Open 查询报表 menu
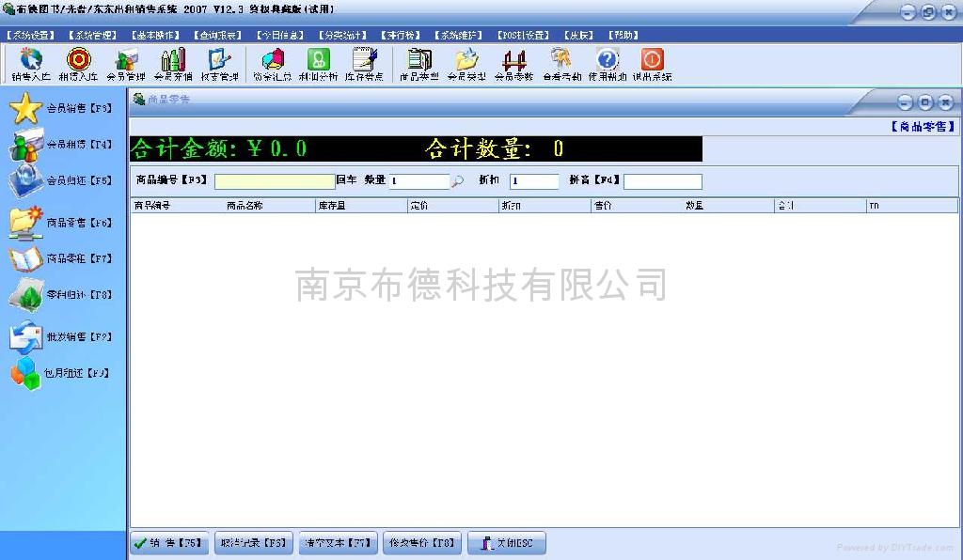The image size is (963, 560). coord(217,35)
